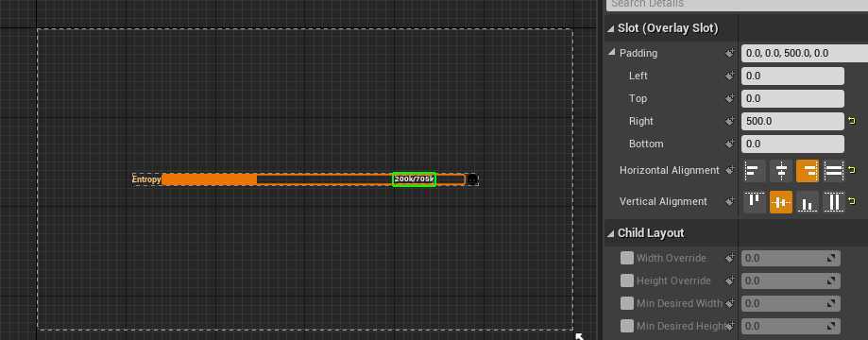Enable the Height Override checkbox
The height and width of the screenshot is (340, 868).
click(626, 280)
